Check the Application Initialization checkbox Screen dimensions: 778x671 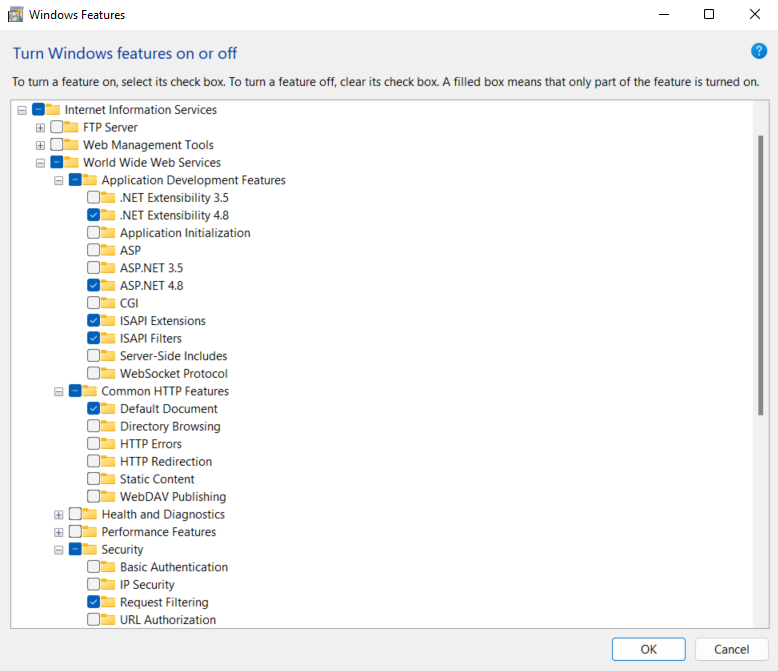[93, 233]
